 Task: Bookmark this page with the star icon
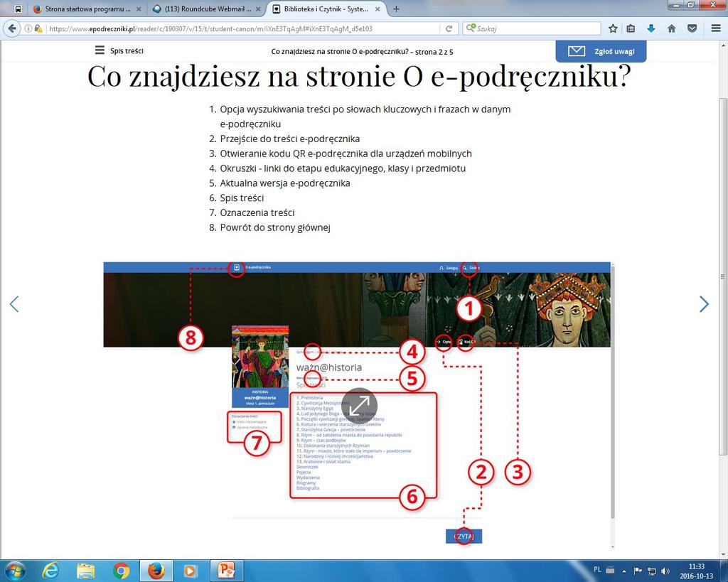[613, 28]
